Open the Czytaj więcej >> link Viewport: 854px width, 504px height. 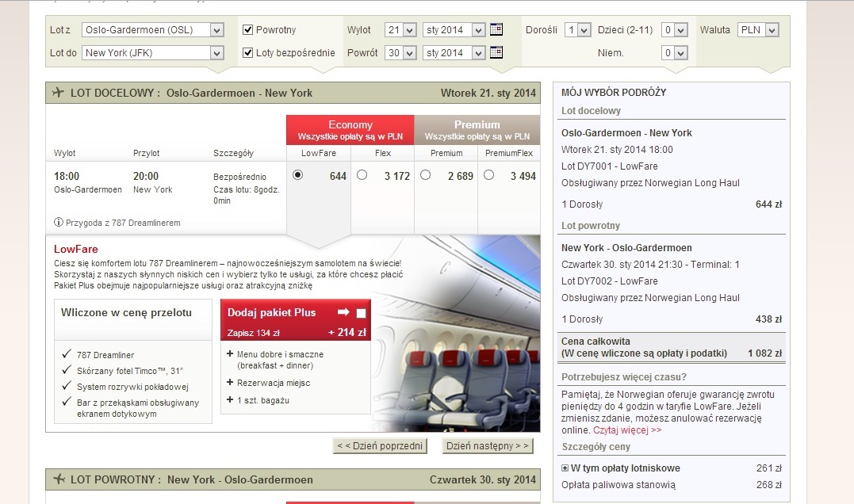tap(627, 430)
